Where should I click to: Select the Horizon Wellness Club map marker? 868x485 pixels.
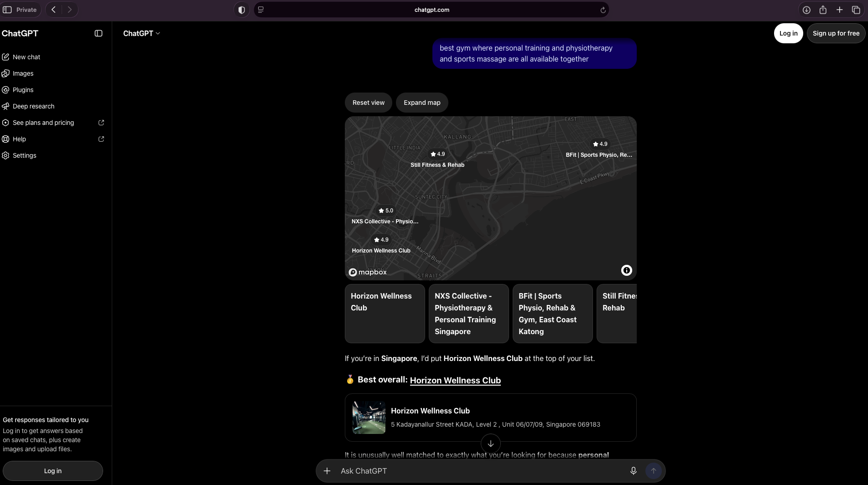381,245
